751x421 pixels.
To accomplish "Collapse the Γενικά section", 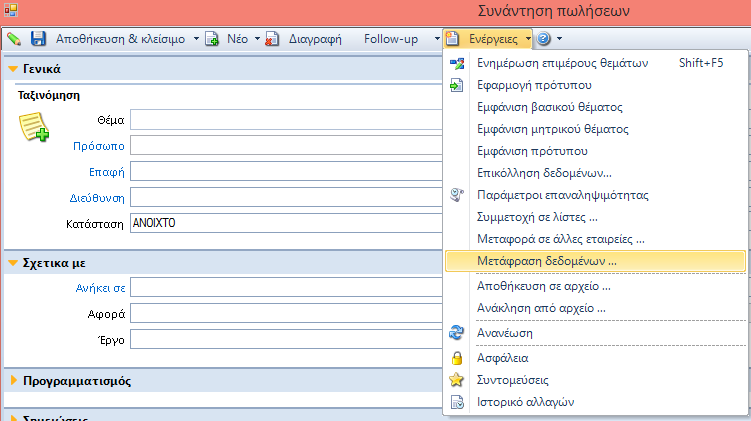I will [13, 69].
